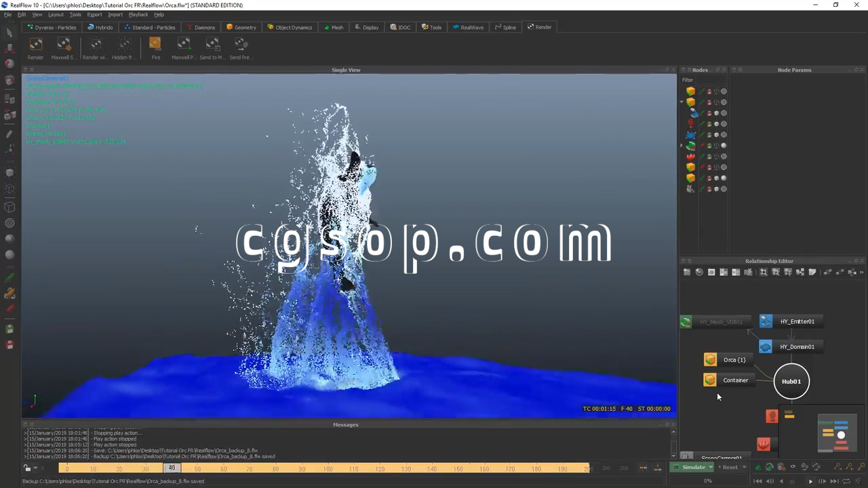The width and height of the screenshot is (868, 488).
Task: Open the Reset dropdown arrow
Action: pyautogui.click(x=744, y=467)
